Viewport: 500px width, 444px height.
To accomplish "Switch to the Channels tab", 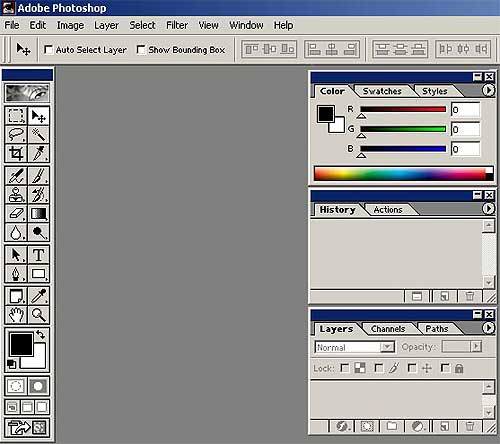I will (x=388, y=329).
